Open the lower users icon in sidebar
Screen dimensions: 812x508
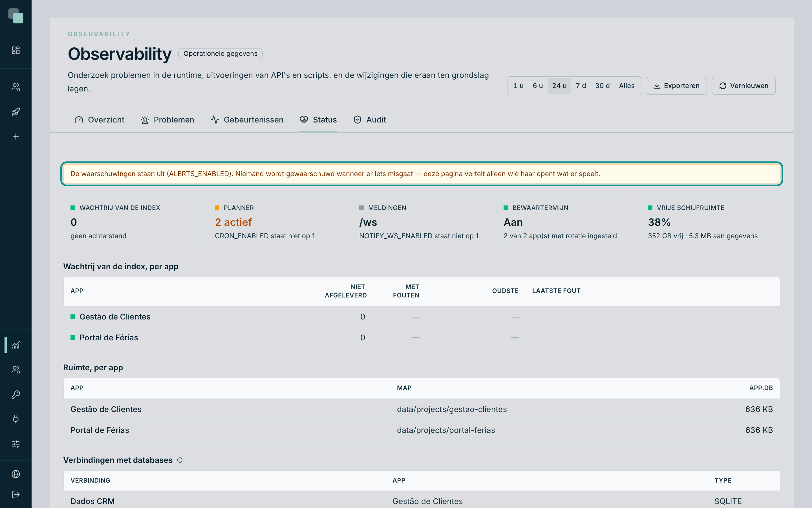pos(16,370)
